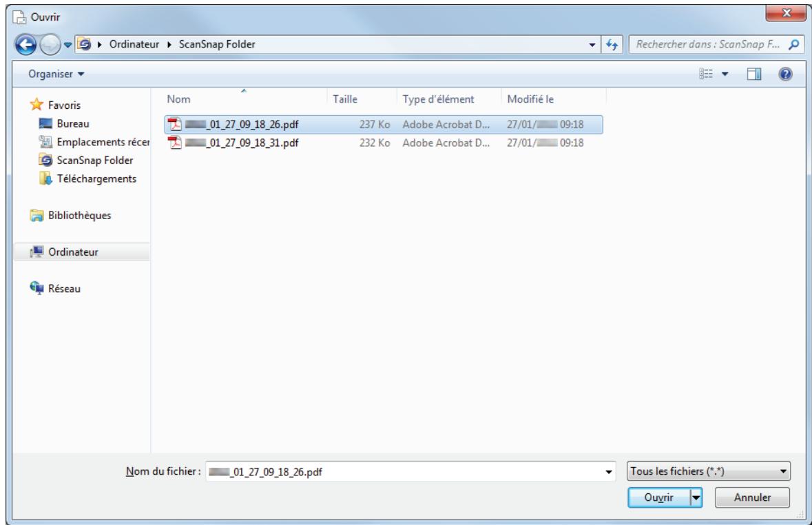The height and width of the screenshot is (525, 812).
Task: Open the address bar history dropdown
Action: coord(592,45)
